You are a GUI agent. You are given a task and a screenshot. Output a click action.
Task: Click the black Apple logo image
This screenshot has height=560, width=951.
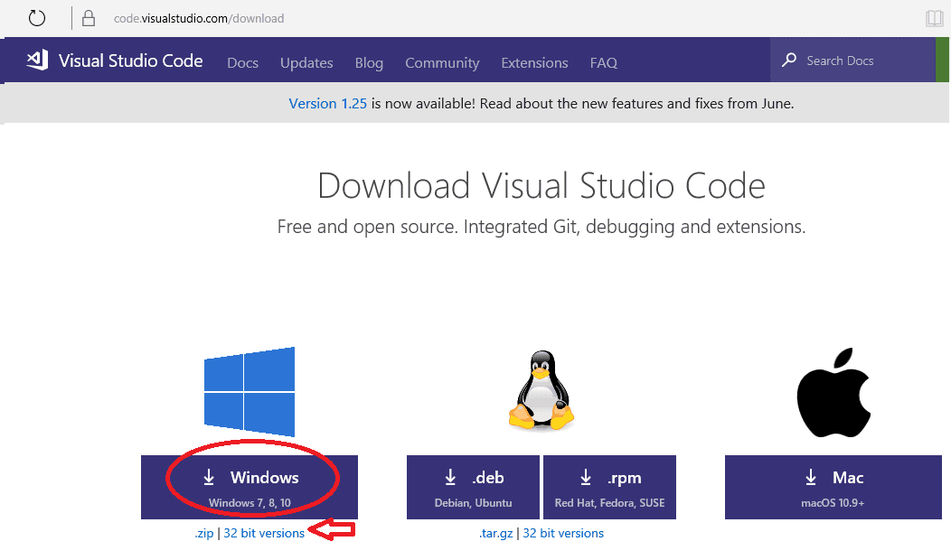pos(833,393)
